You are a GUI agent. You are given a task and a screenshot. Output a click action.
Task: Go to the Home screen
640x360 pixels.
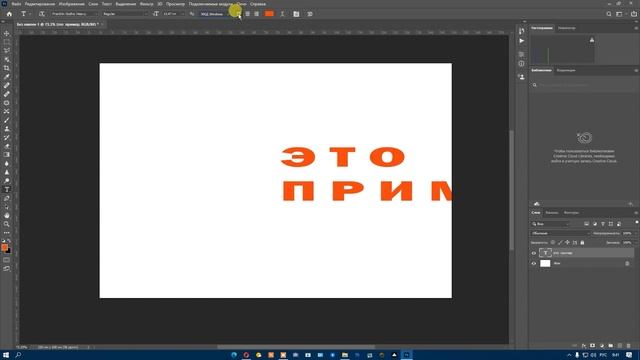coord(9,14)
